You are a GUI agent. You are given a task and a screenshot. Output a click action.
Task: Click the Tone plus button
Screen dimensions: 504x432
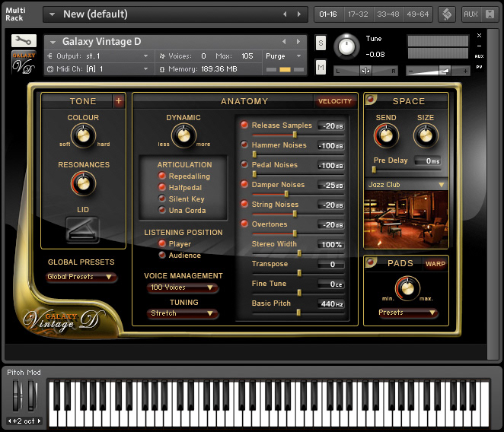tap(119, 101)
